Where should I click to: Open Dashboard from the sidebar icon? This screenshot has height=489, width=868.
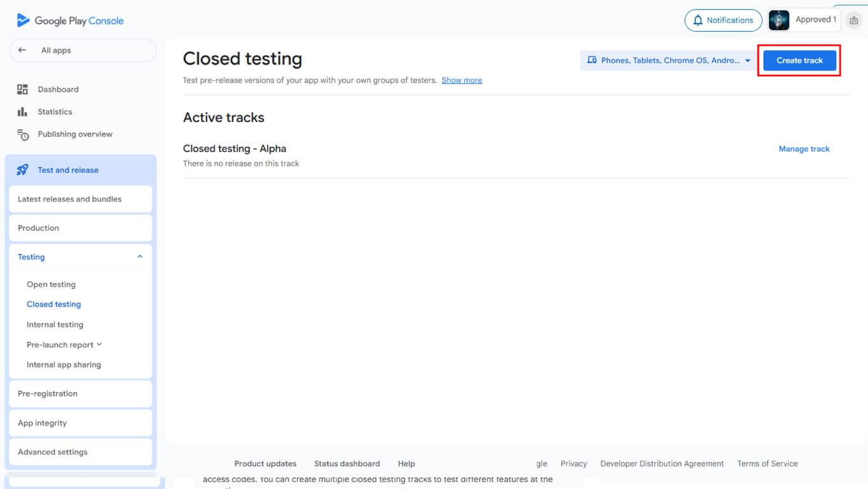22,90
